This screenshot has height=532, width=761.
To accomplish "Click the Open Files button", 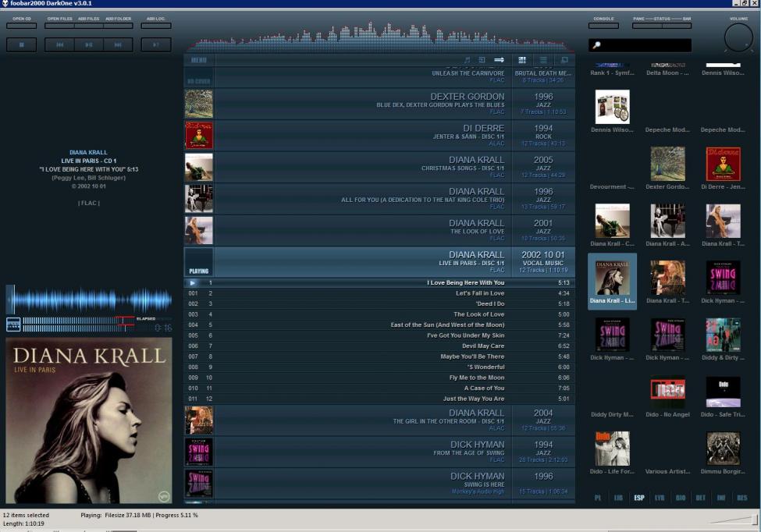I will (59, 25).
